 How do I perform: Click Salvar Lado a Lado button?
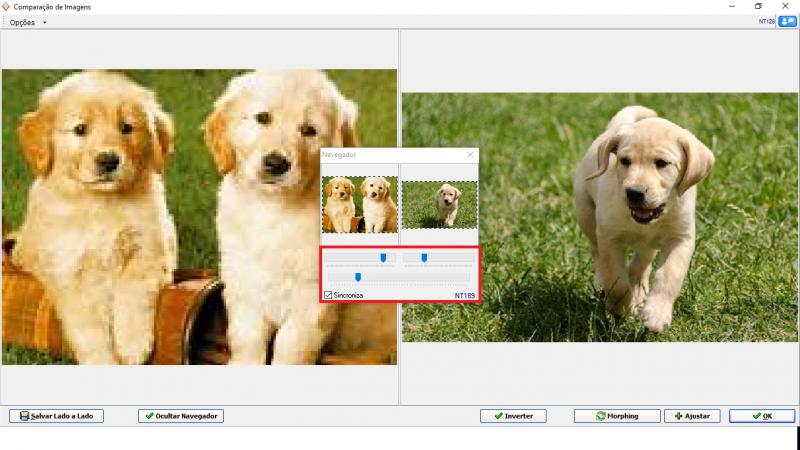(56, 416)
